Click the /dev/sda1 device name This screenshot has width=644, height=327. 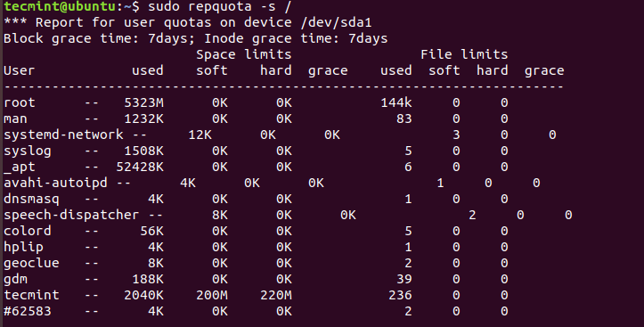coord(337,22)
